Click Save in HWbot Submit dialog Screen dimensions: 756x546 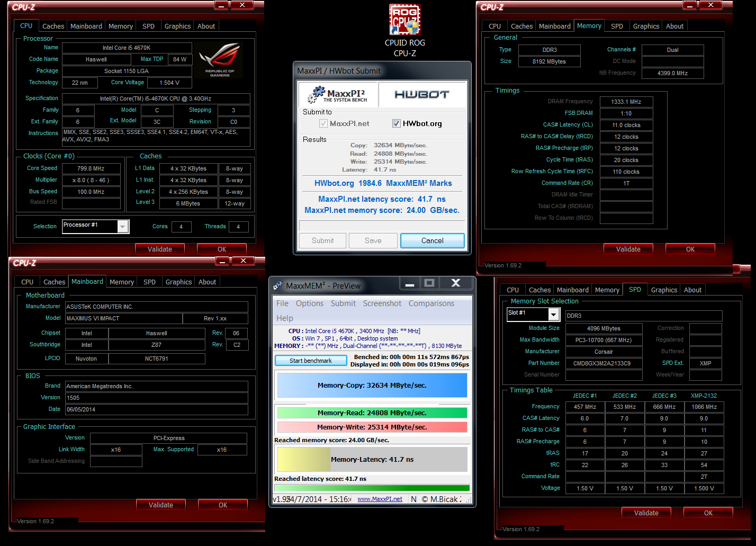[373, 240]
